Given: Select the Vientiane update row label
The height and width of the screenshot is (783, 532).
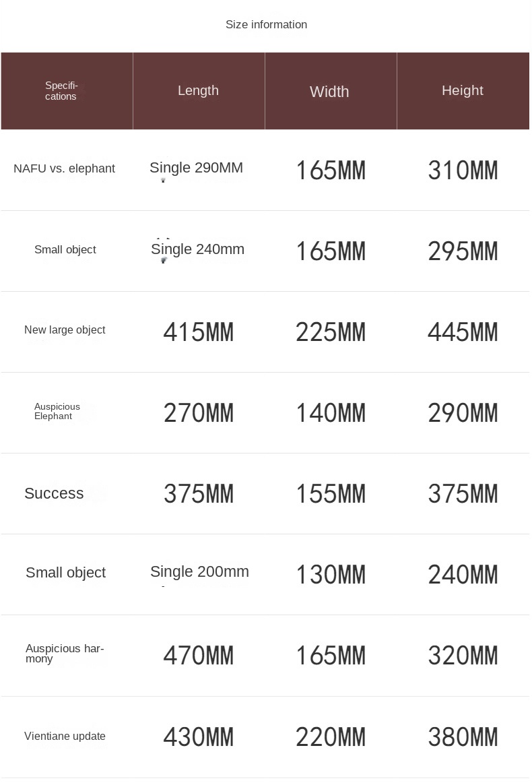Looking at the screenshot, I should [x=65, y=737].
